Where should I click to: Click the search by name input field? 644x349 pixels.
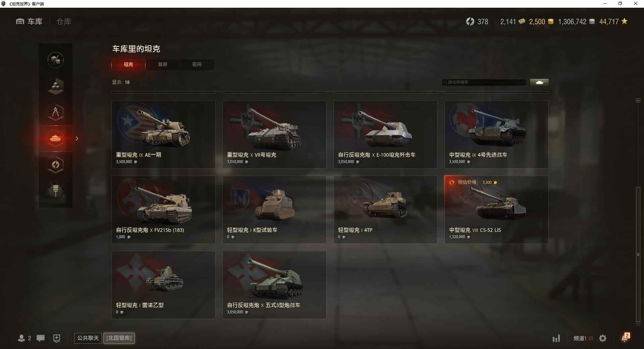(484, 82)
